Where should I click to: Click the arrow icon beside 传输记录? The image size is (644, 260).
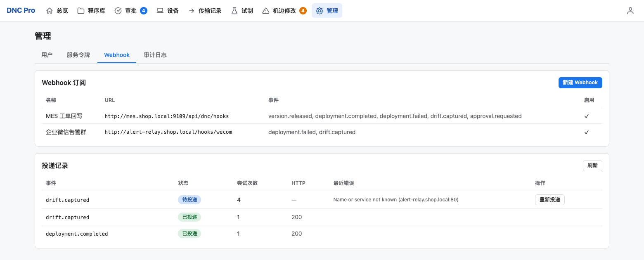[192, 11]
